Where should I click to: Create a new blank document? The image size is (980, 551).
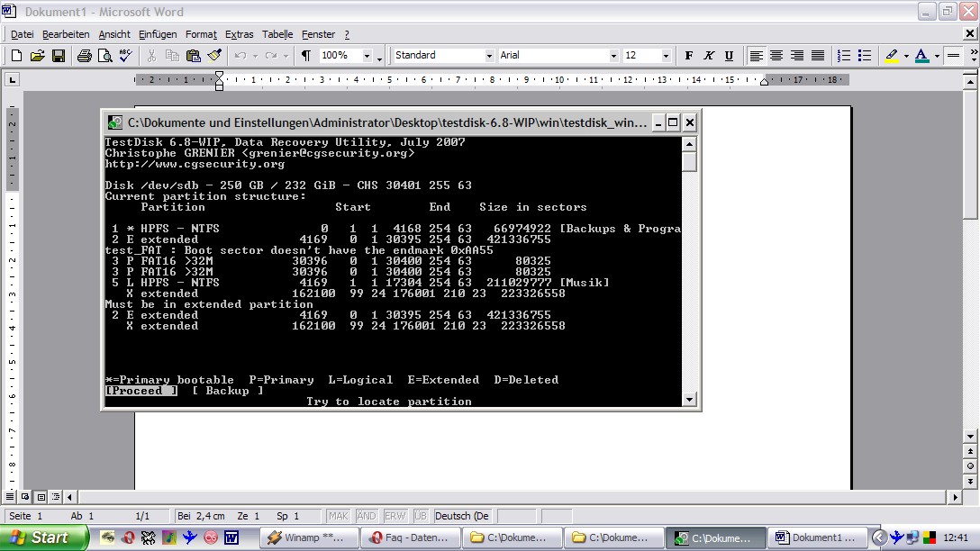[x=17, y=56]
